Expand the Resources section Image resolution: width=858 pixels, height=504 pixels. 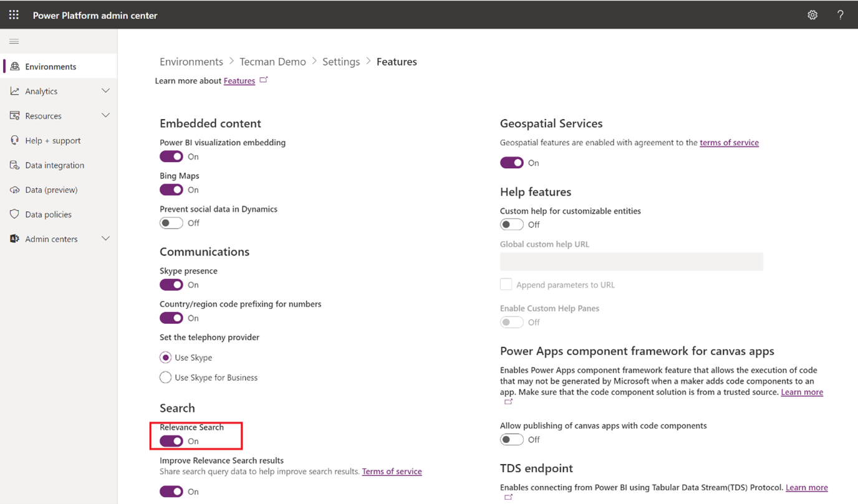[105, 115]
